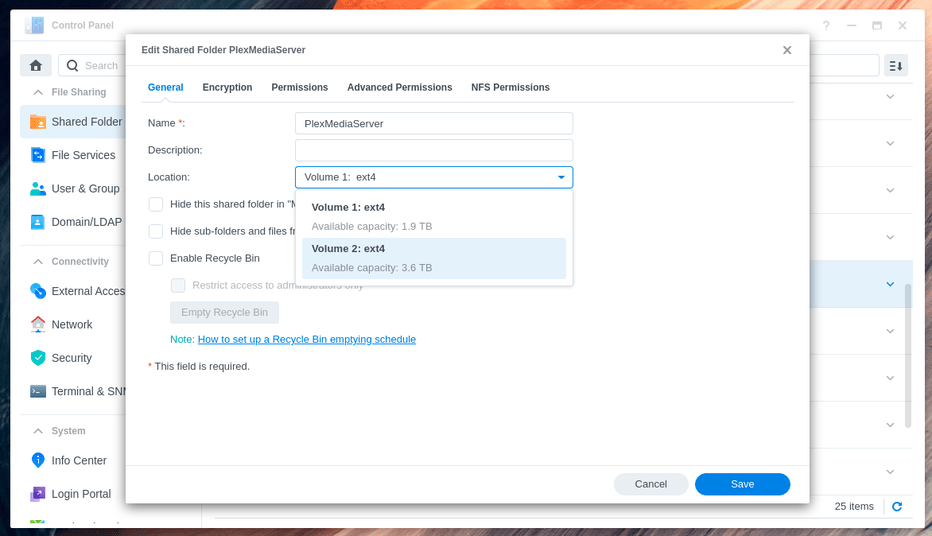Click the 25 items count text
The width and height of the screenshot is (932, 536).
854,506
